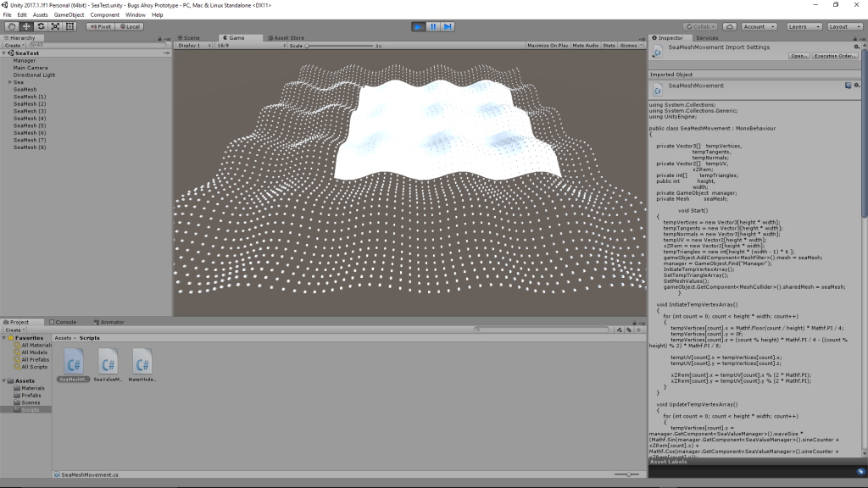Click the Open button in Inspector
Image resolution: width=868 pixels, height=488 pixels.
pos(798,56)
